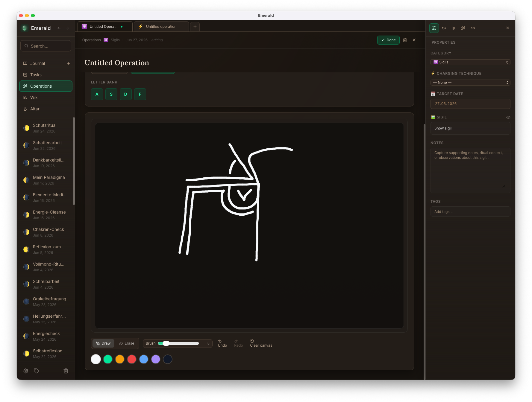
Task: Open Altar in sidebar
Action: pos(46,109)
